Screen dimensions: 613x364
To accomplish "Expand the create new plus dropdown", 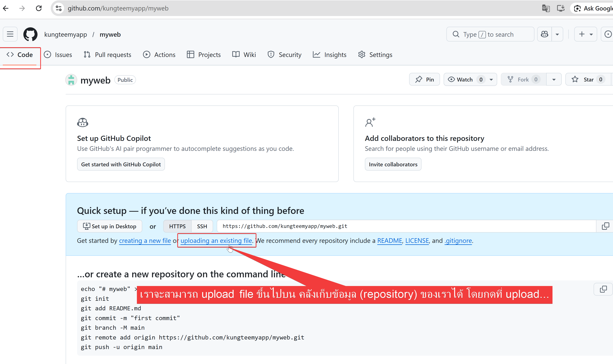I will coord(586,34).
